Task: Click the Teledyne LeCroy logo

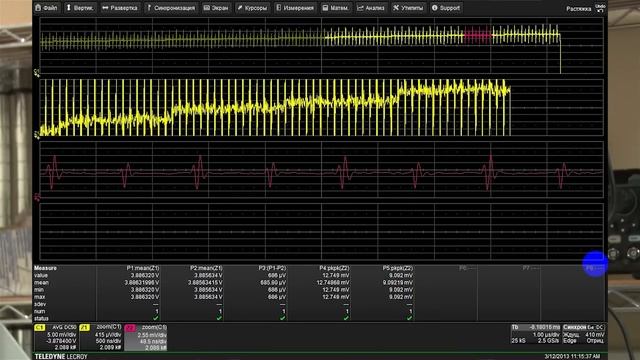Action: (61, 356)
